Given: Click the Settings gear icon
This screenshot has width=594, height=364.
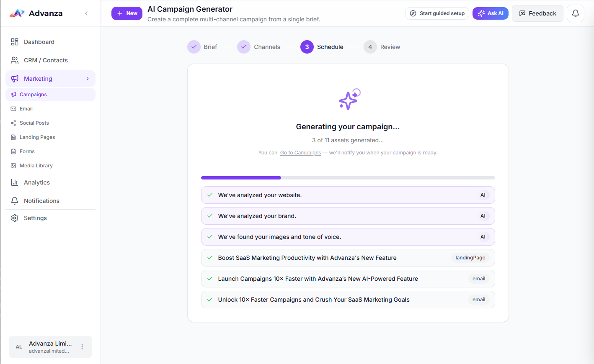Looking at the screenshot, I should (x=15, y=218).
